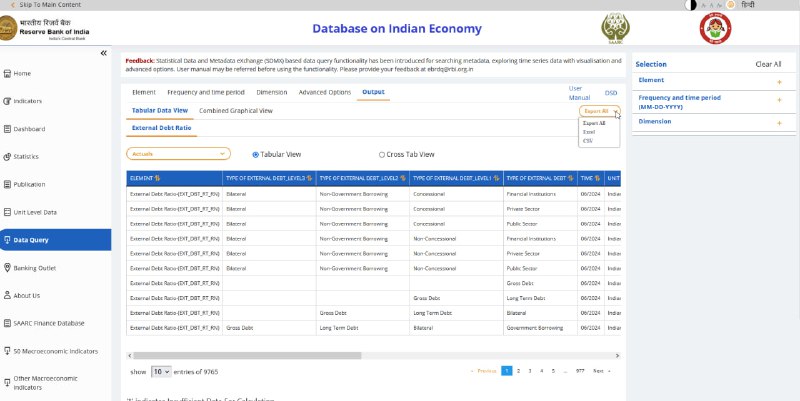Go to last page 977
Screen dimensions: 800x401
pyautogui.click(x=580, y=371)
